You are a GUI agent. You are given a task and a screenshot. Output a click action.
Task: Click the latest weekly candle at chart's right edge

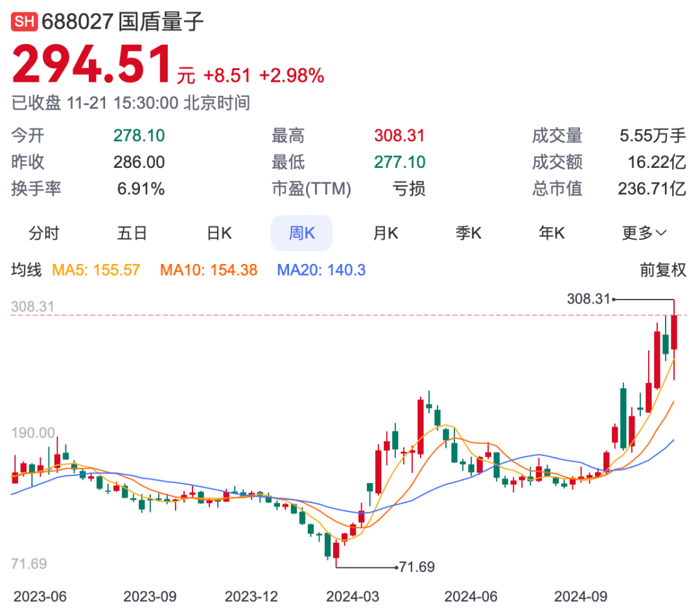[674, 333]
